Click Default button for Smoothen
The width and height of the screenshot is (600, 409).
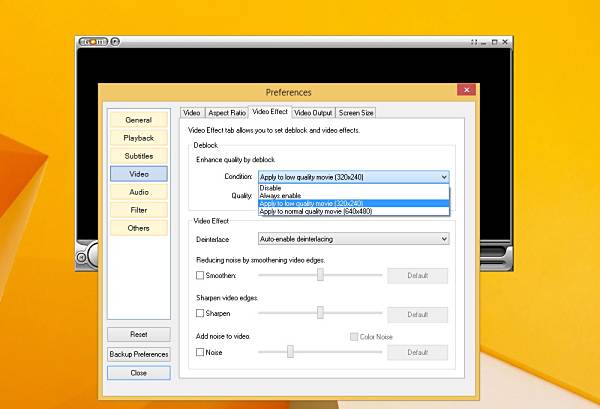tap(417, 275)
